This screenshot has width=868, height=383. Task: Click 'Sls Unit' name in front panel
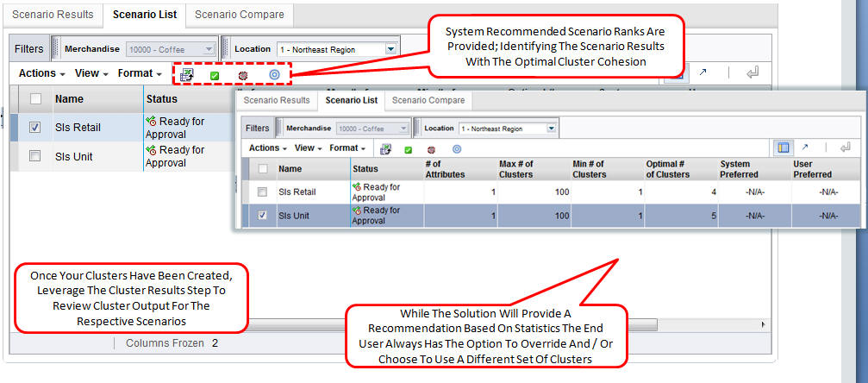[x=294, y=215]
